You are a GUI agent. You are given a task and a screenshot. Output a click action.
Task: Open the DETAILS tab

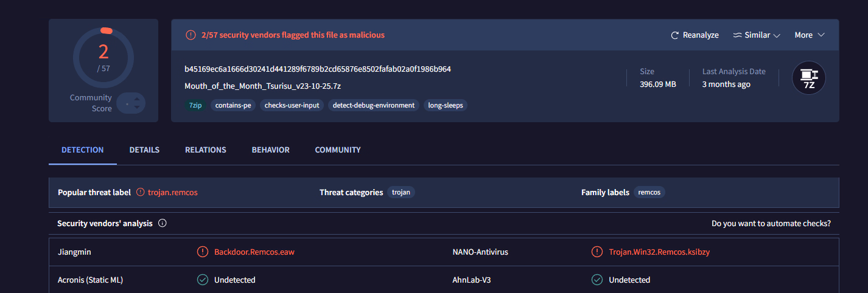[x=144, y=150]
